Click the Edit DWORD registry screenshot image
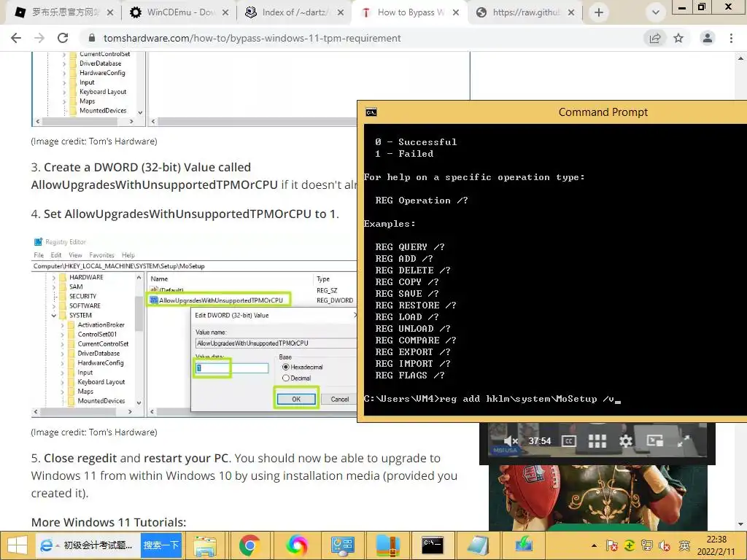 point(194,327)
